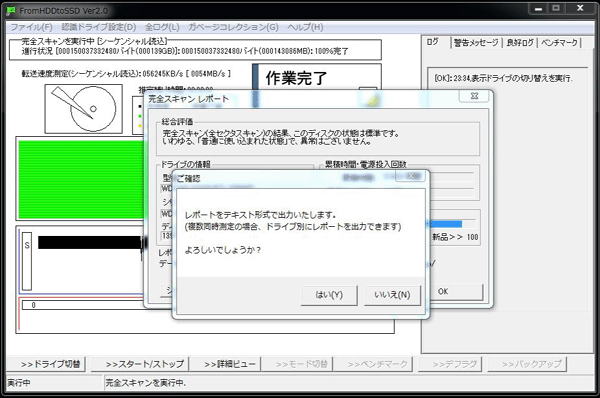Open the ガベージコレクション(G) menu
600x398 pixels.
(x=233, y=27)
